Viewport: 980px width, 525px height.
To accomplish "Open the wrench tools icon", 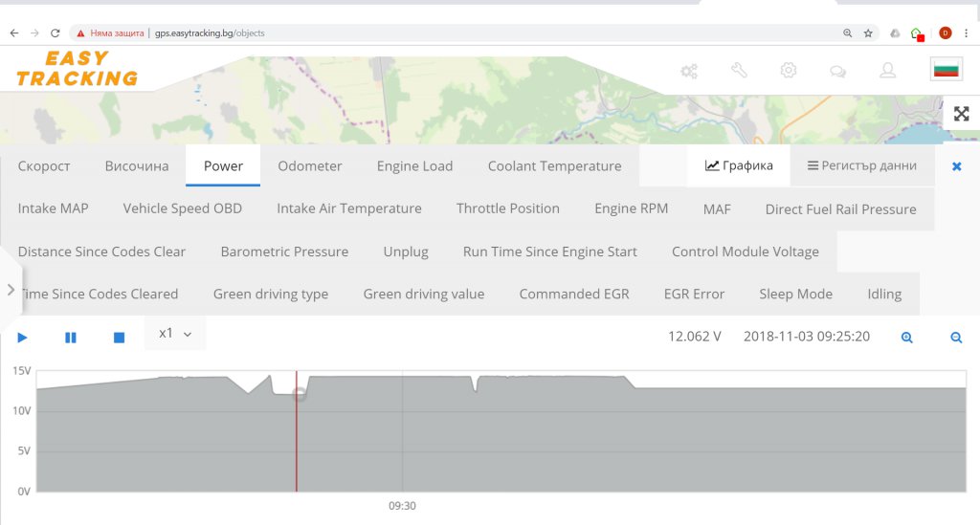I will (x=739, y=70).
